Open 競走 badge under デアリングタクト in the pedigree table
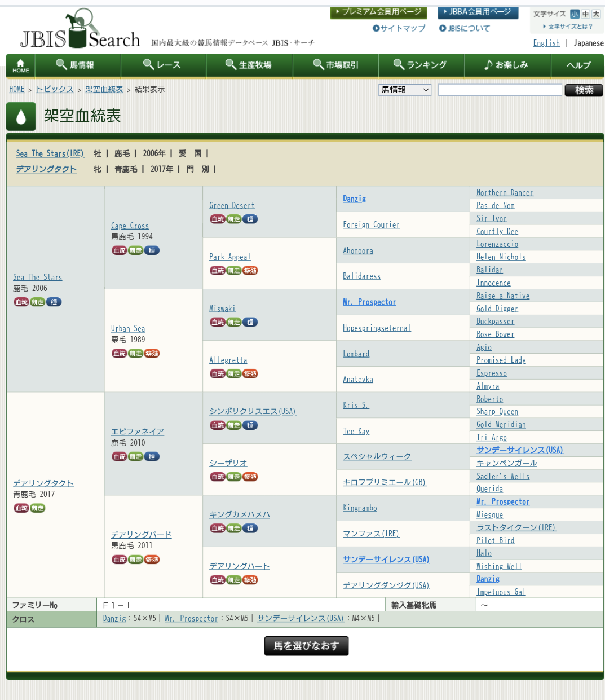Image resolution: width=605 pixels, height=700 pixels. point(37,508)
